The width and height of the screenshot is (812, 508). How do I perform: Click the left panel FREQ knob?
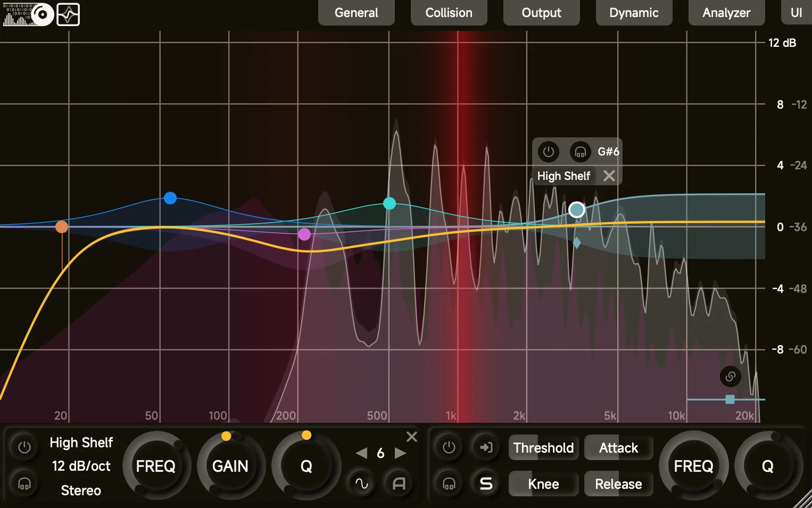pyautogui.click(x=156, y=466)
